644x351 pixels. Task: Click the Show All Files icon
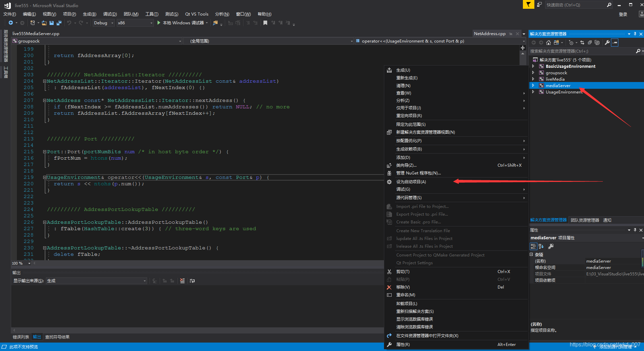coord(597,43)
